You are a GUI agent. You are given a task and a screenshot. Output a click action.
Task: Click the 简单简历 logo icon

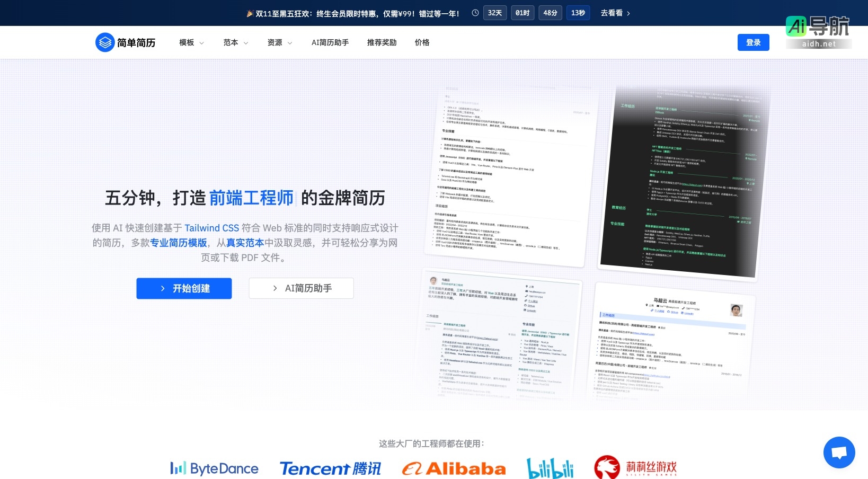[x=105, y=42]
